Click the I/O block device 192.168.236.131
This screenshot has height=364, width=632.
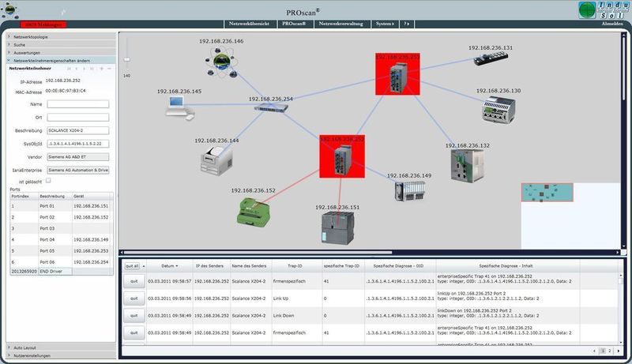coord(491,58)
